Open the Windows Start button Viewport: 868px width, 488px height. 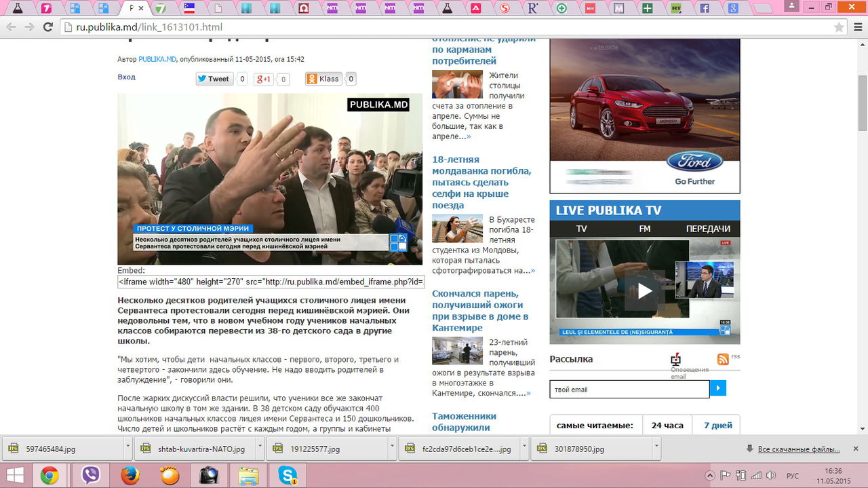(x=14, y=474)
